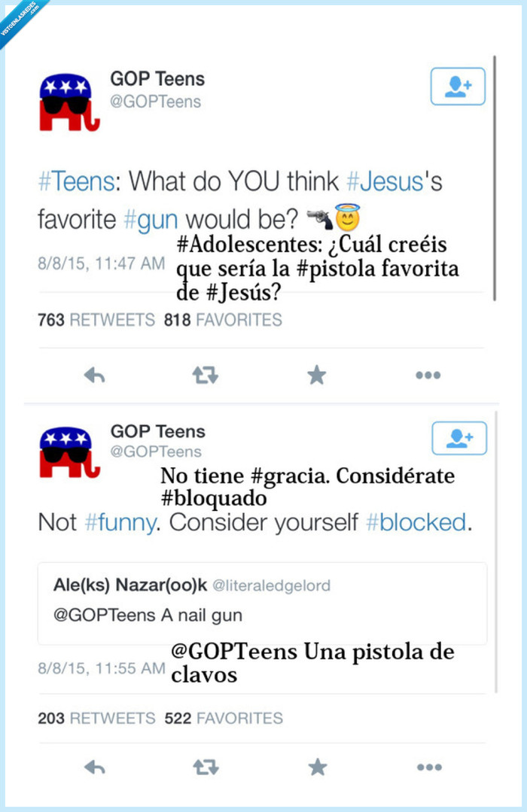Open the #gun hashtag

pyautogui.click(x=152, y=220)
